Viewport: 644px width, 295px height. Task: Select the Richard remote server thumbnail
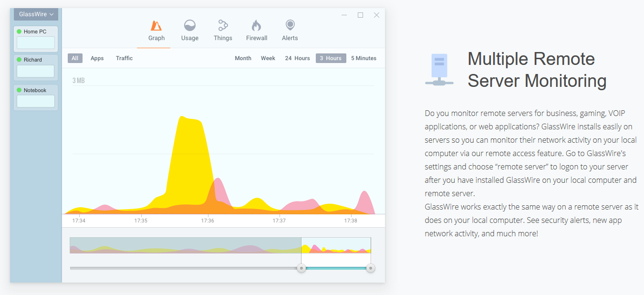pos(36,71)
